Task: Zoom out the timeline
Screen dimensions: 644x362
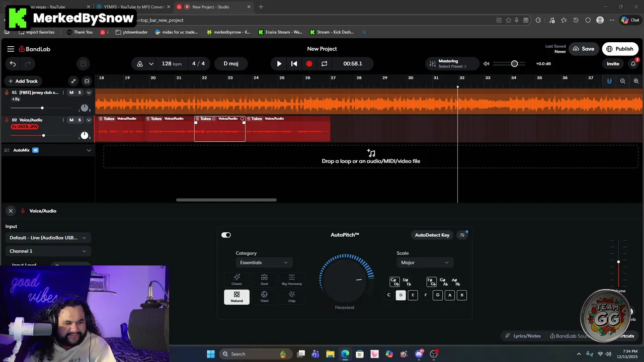Action: pos(623,81)
